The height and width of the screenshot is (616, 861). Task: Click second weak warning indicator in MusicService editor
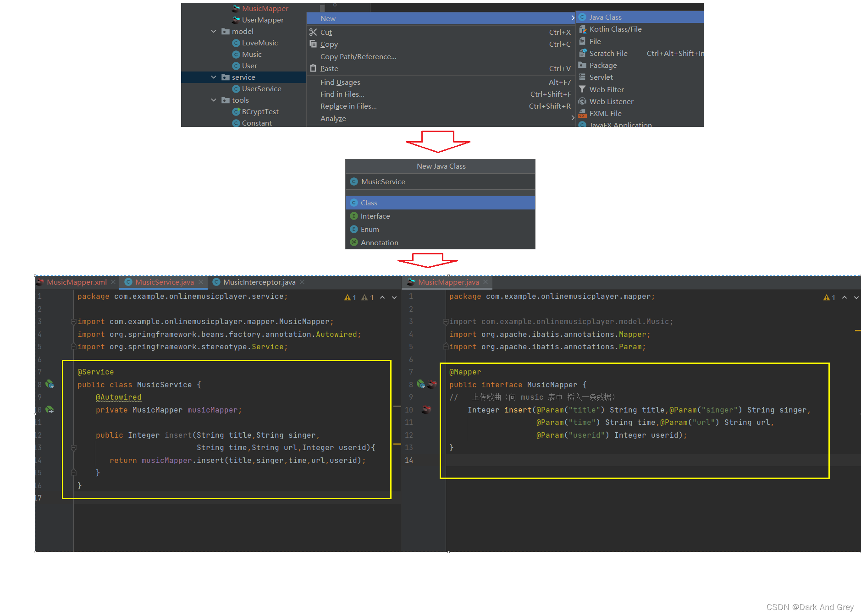pyautogui.click(x=368, y=297)
